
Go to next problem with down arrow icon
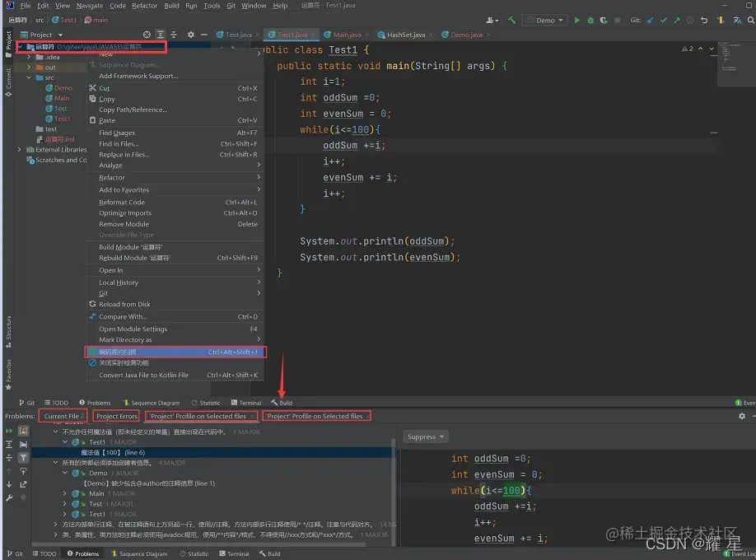[9, 484]
